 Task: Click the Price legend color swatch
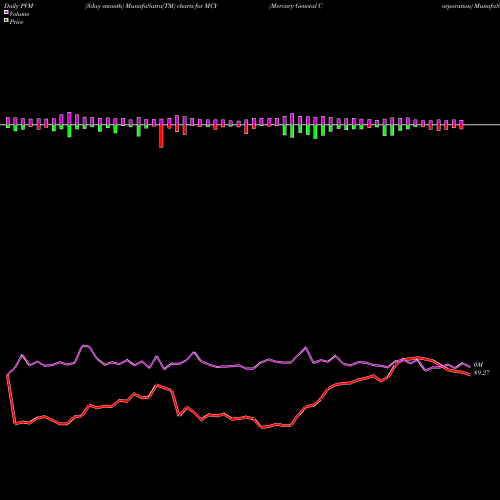[6, 21]
